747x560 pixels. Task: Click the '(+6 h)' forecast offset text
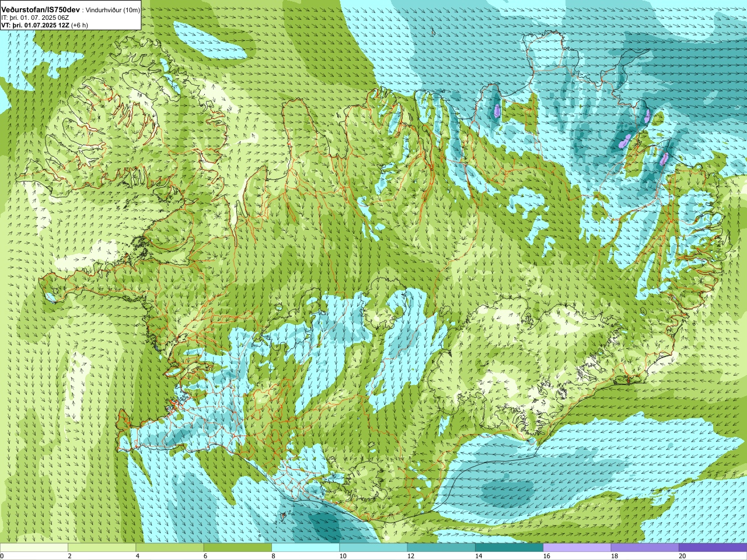tap(79, 25)
